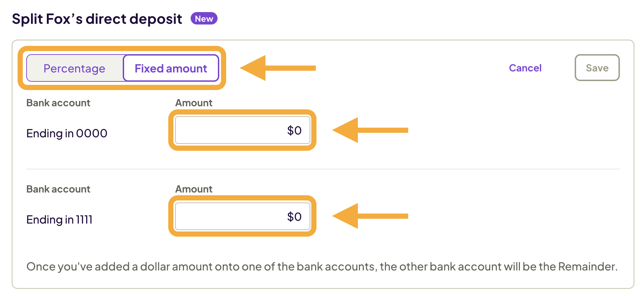
Task: Click the Amount column header above the first field
Action: coord(193,103)
